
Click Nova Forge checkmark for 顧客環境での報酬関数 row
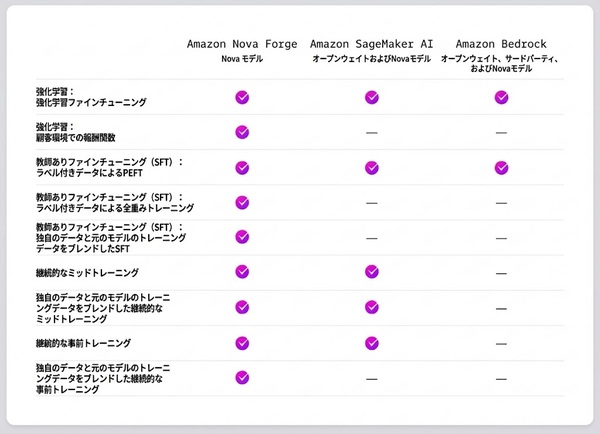pos(241,132)
